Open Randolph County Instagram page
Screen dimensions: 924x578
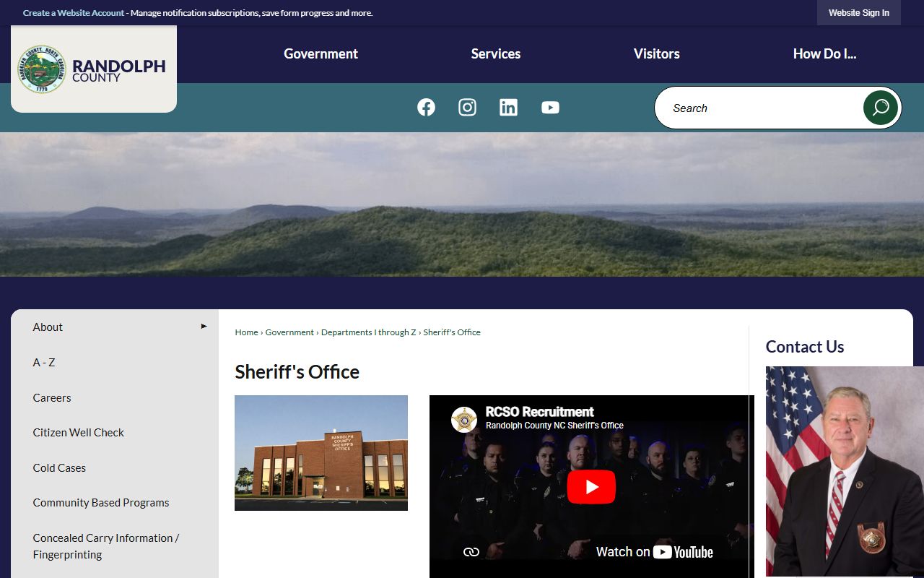coord(467,108)
